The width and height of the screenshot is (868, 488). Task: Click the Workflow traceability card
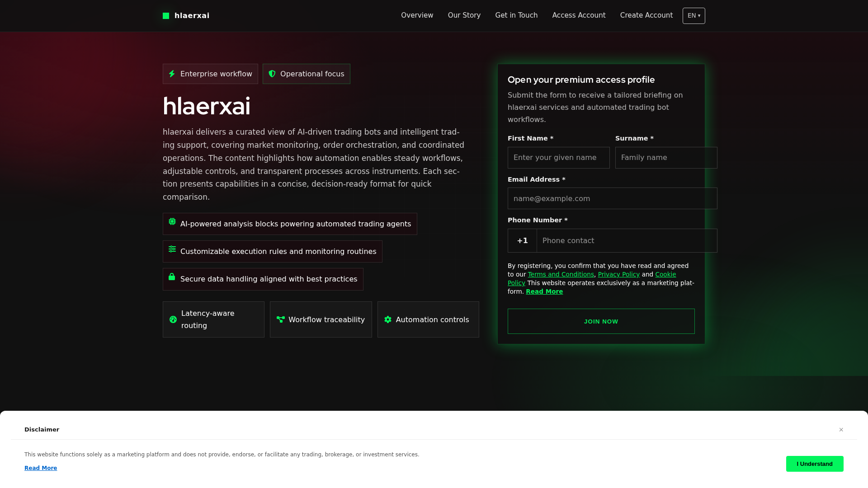(321, 319)
